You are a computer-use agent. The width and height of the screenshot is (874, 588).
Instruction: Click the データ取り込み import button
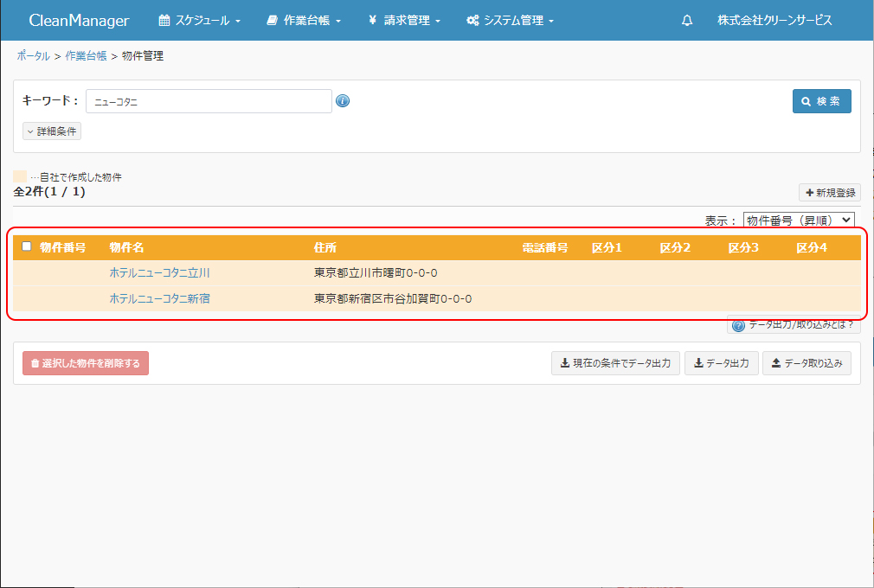pos(807,363)
